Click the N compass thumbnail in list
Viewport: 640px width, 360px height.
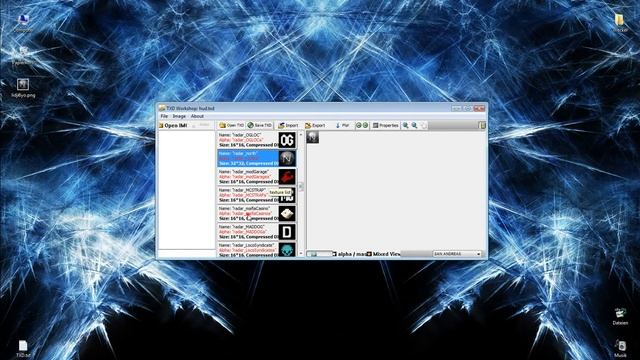click(287, 158)
